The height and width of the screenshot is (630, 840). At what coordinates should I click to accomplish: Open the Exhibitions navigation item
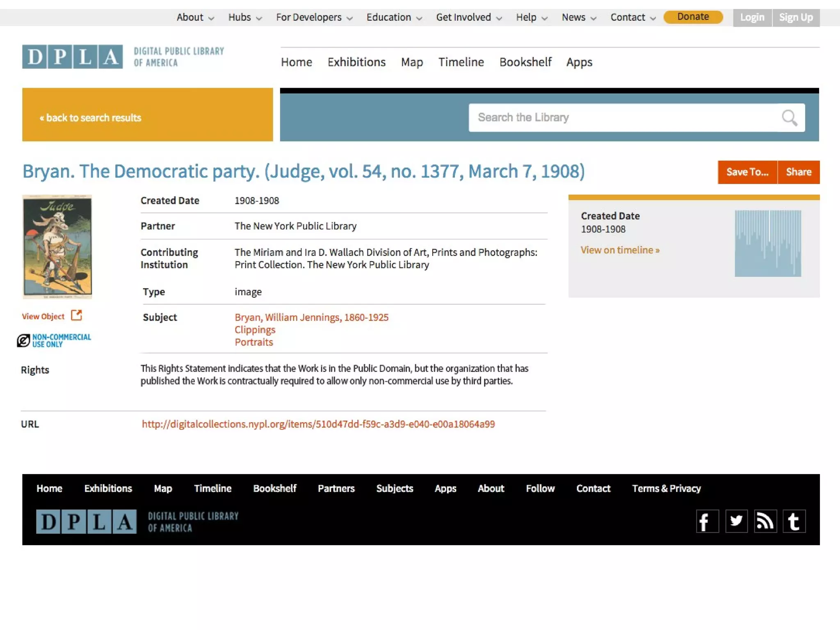356,62
